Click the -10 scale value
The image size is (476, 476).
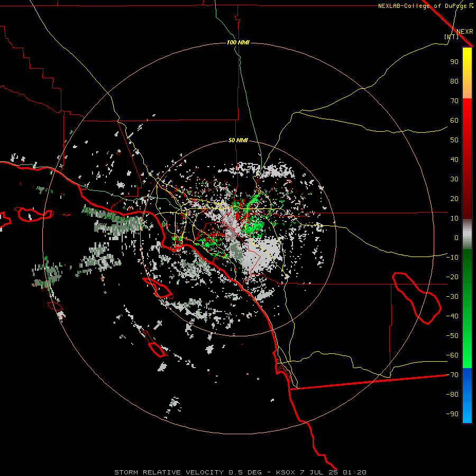[x=452, y=258]
